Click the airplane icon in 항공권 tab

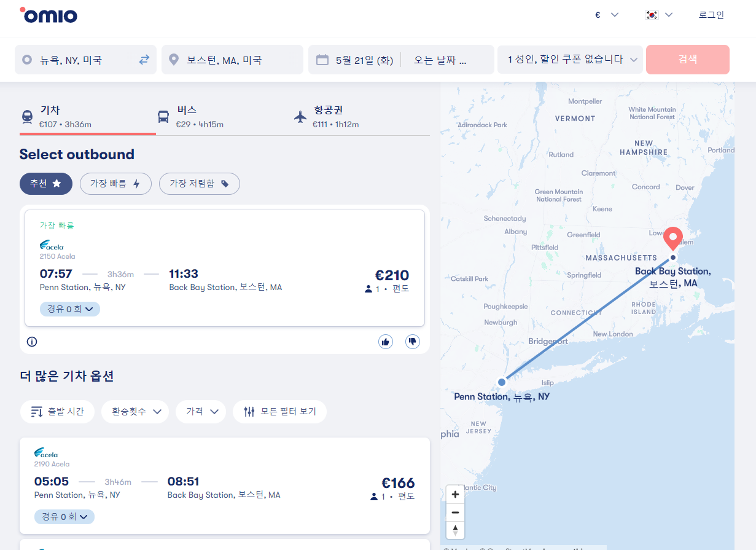coord(300,116)
